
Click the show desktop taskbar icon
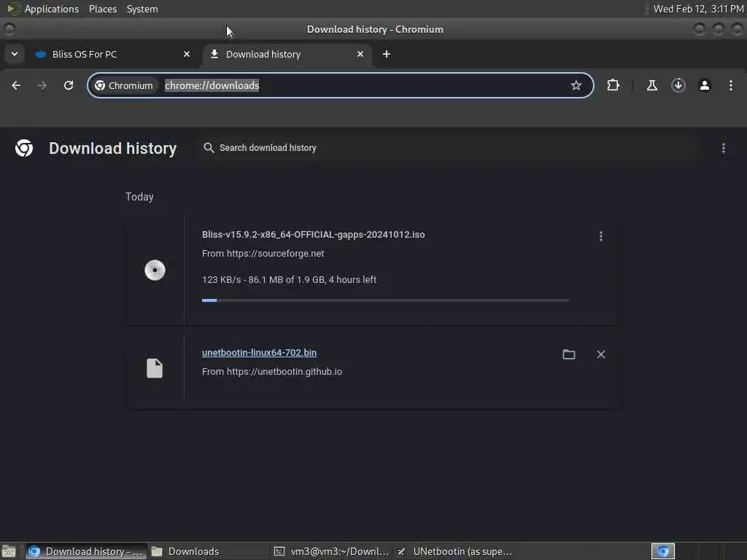click(9, 551)
